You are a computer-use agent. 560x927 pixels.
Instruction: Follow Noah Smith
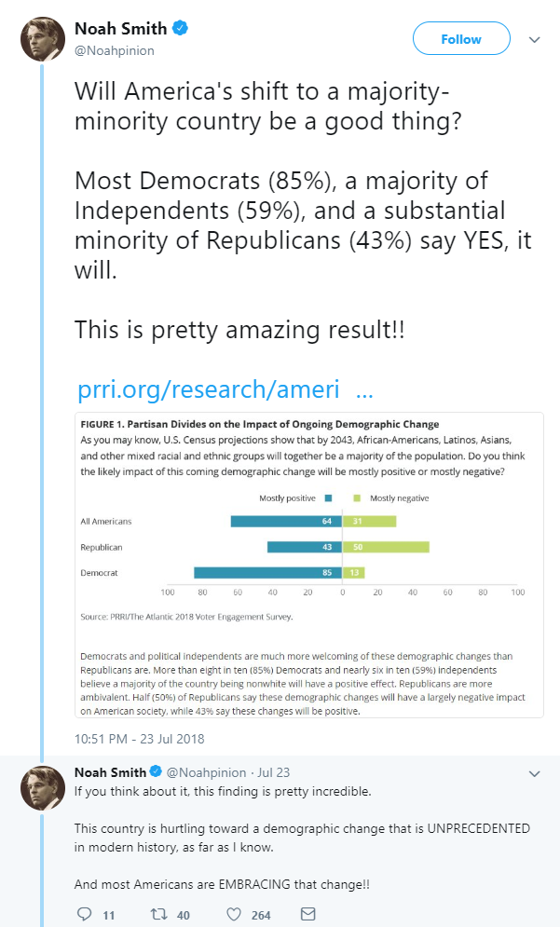coord(461,39)
